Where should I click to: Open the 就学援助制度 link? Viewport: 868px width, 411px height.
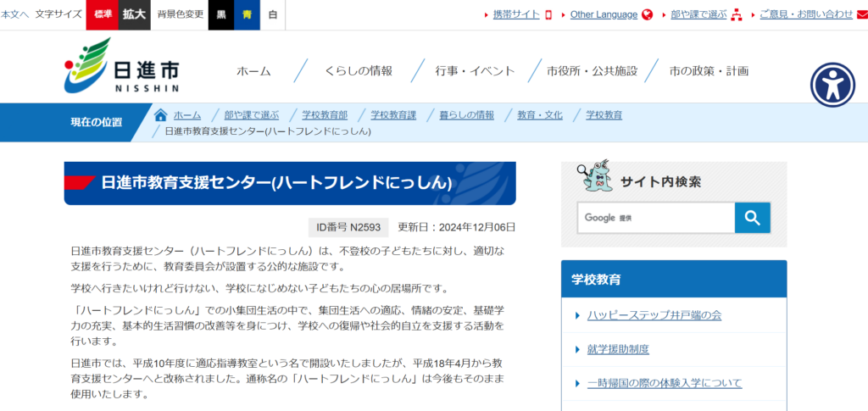point(618,349)
